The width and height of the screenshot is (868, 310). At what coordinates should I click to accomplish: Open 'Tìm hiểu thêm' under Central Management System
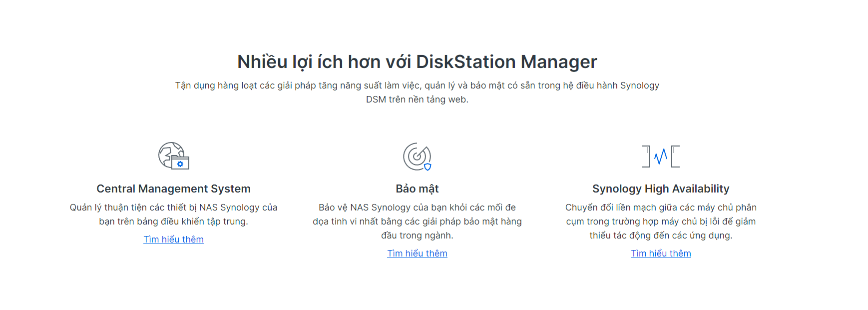click(173, 239)
